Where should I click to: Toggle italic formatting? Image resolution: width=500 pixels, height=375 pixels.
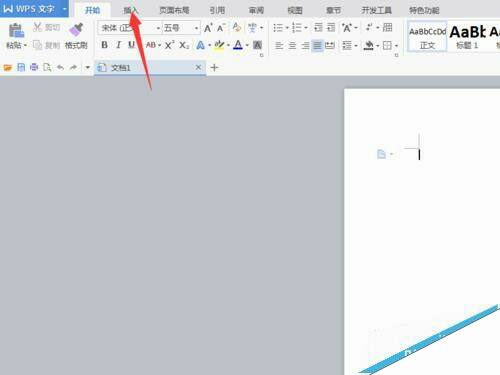(118, 45)
